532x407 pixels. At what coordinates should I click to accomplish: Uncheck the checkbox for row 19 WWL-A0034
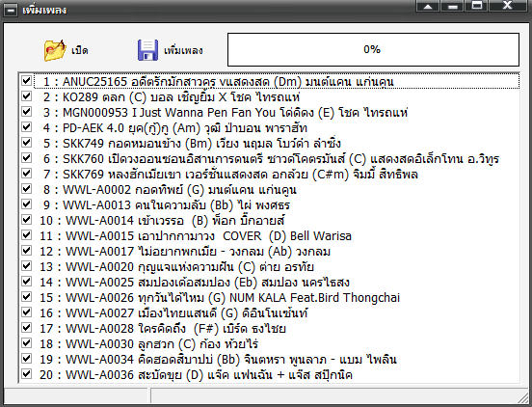26,359
